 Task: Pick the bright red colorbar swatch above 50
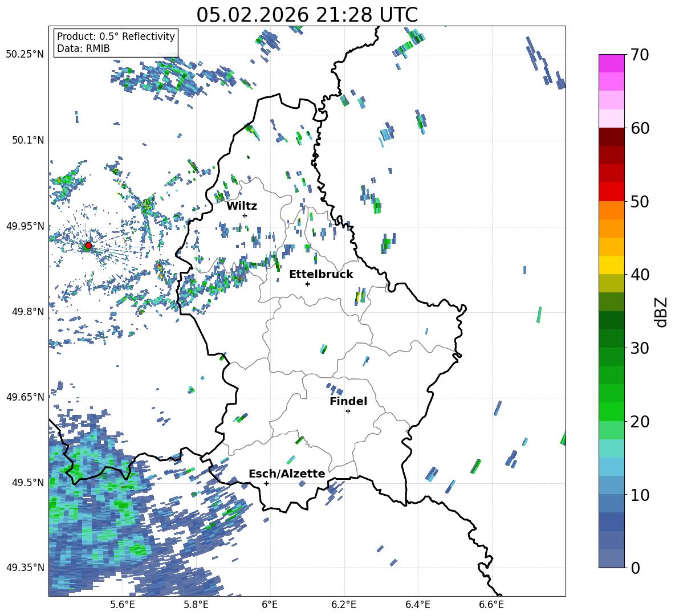point(612,191)
